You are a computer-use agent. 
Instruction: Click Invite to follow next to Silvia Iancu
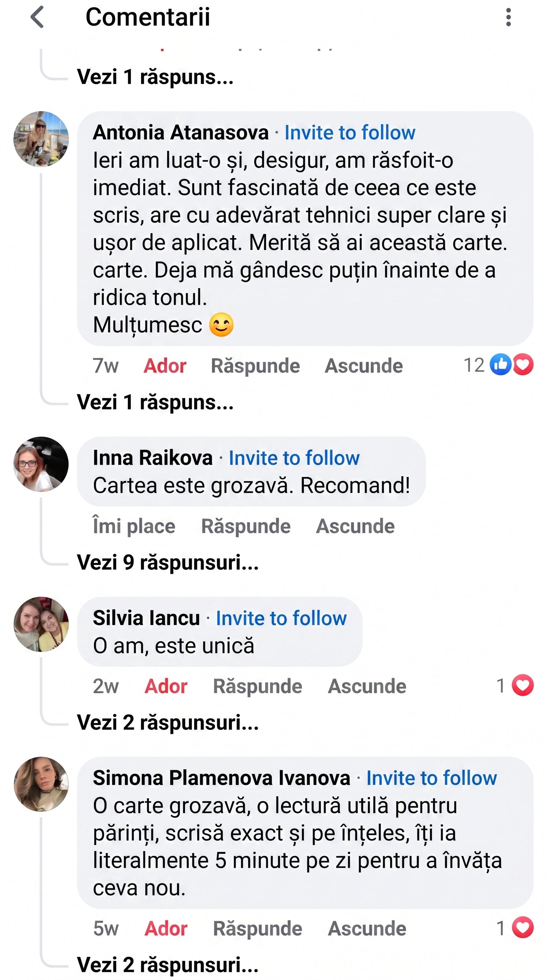[x=281, y=618]
